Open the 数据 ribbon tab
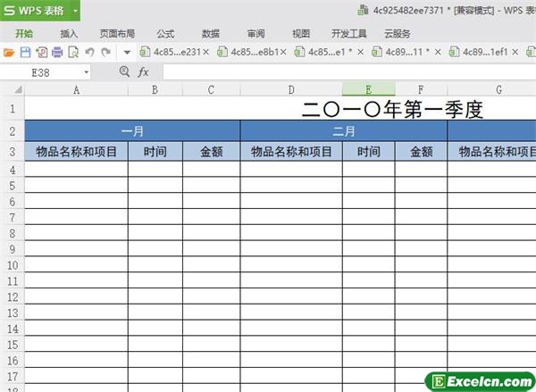Image resolution: width=536 pixels, height=392 pixels. (211, 34)
